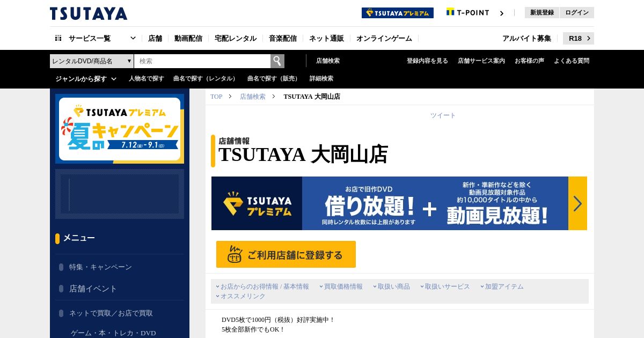Image resolution: width=644 pixels, height=338 pixels.
Task: Open the 店舗検索 link in black bar
Action: (x=328, y=61)
